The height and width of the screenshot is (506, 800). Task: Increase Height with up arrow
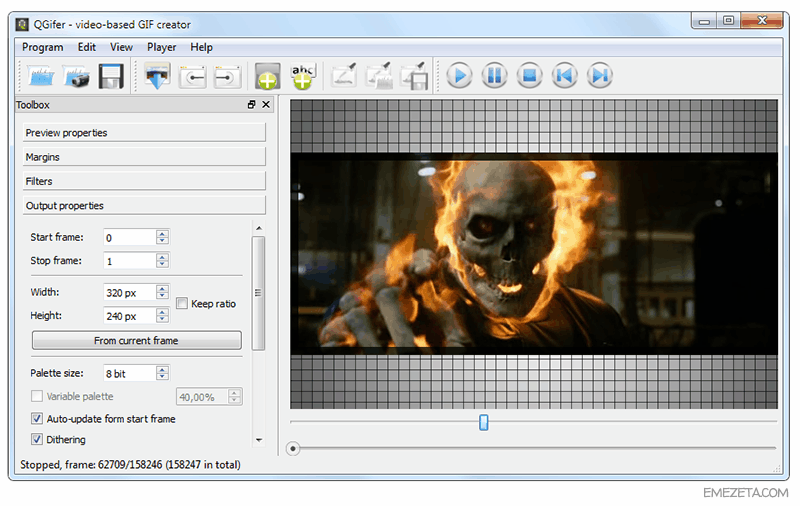162,312
